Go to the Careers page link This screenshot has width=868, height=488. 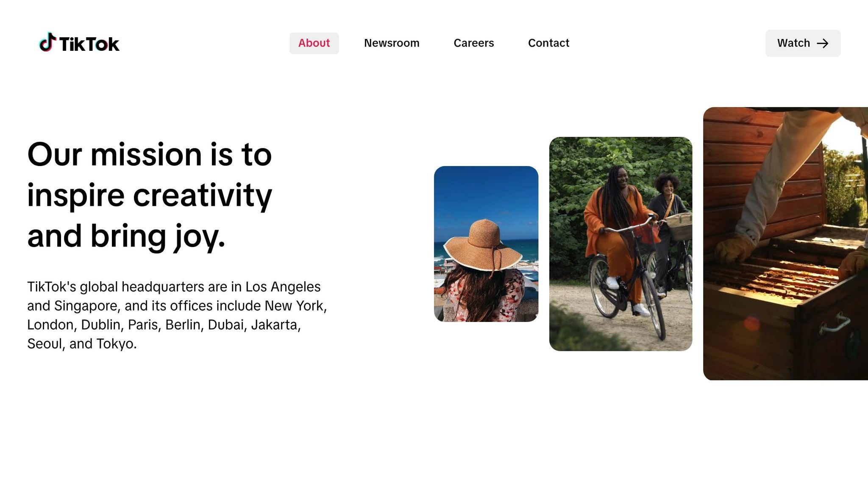pyautogui.click(x=474, y=43)
